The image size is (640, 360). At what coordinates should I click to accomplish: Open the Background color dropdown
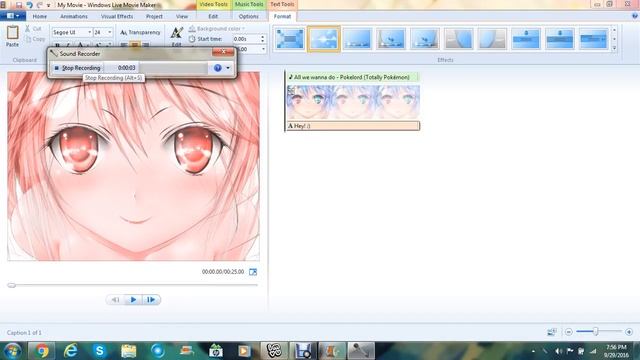point(217,29)
